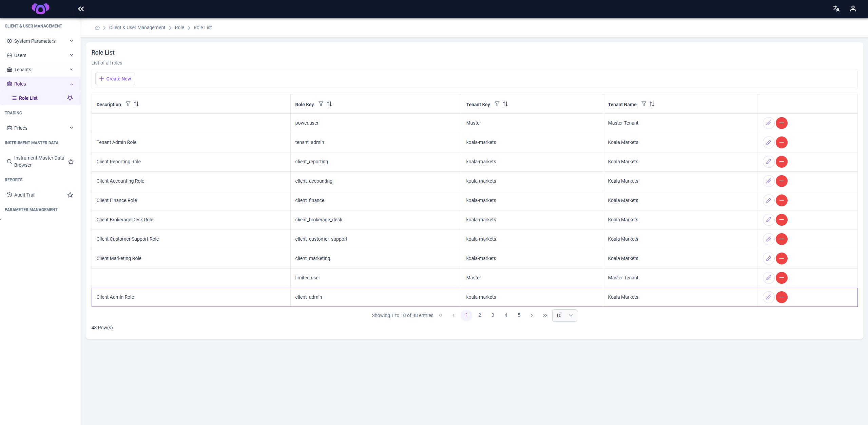Go to the next page arrow

click(x=532, y=315)
